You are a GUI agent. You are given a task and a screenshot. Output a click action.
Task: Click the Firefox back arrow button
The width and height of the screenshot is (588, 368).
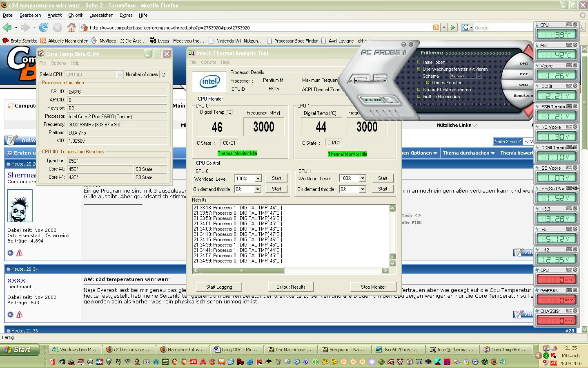[x=7, y=27]
